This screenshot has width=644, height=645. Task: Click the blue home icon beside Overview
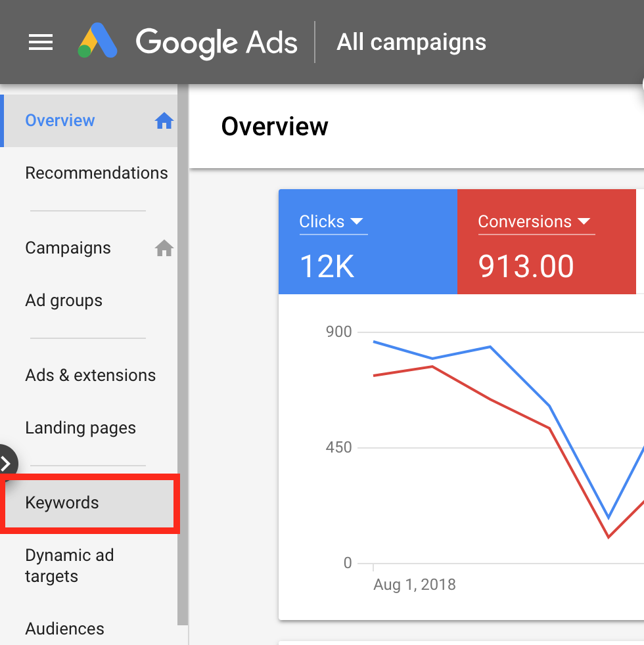coord(164,121)
